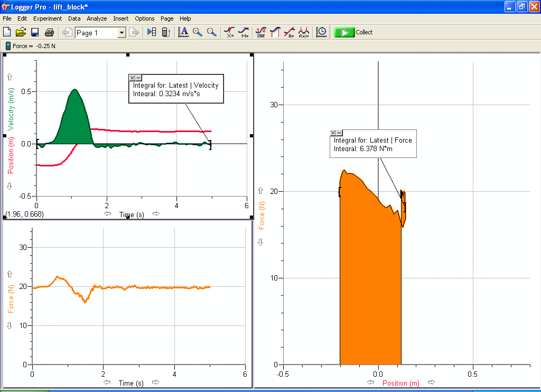Click the Open file folder icon
The height and width of the screenshot is (392, 541).
pyautogui.click(x=21, y=32)
